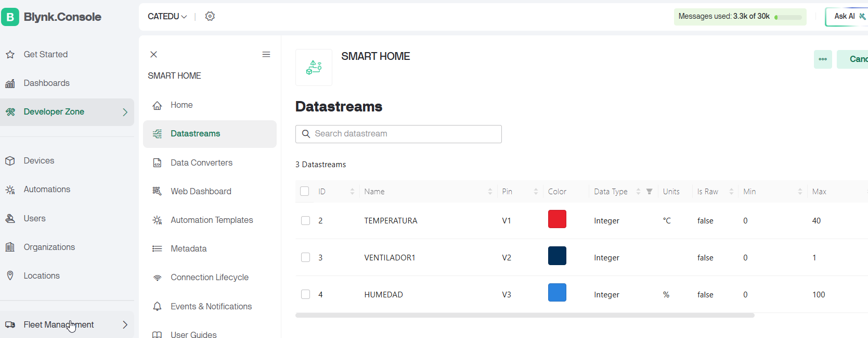Screen dimensions: 868x338
Task: Close the SMART HOME template panel
Action: click(x=153, y=54)
